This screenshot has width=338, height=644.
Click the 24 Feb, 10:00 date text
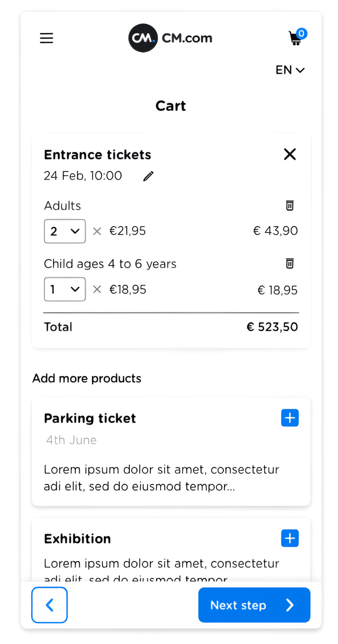point(83,176)
